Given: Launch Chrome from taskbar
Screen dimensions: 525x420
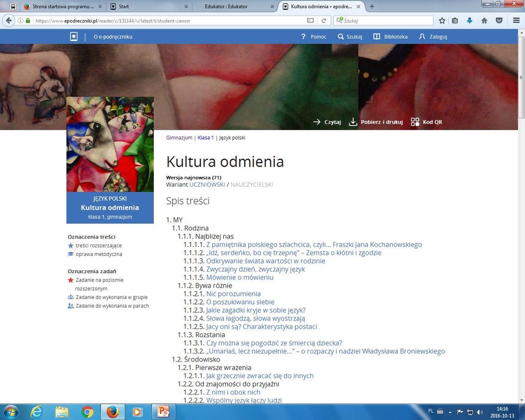Looking at the screenshot, I should point(87,412).
